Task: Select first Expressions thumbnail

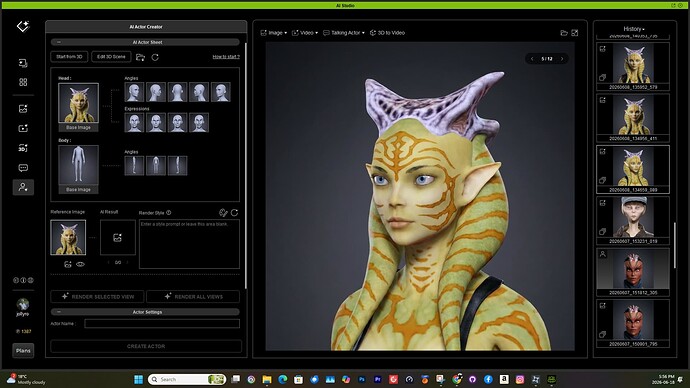Action: pyautogui.click(x=134, y=123)
